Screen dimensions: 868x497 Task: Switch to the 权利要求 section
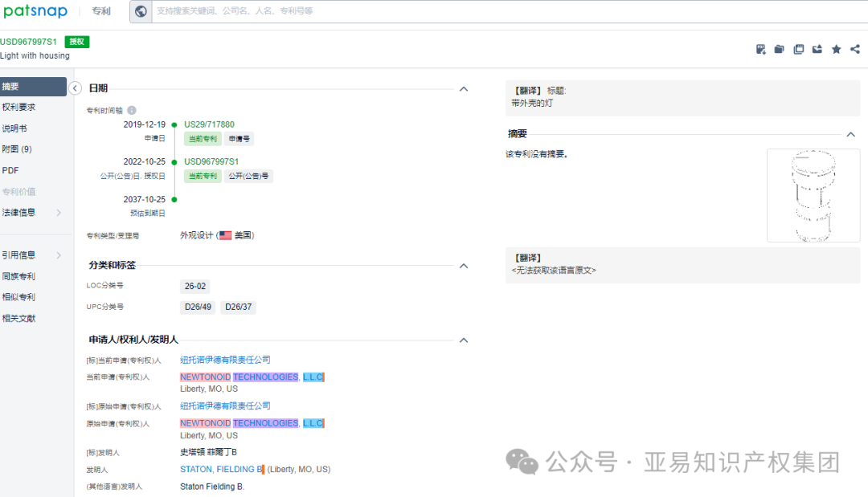pos(21,106)
